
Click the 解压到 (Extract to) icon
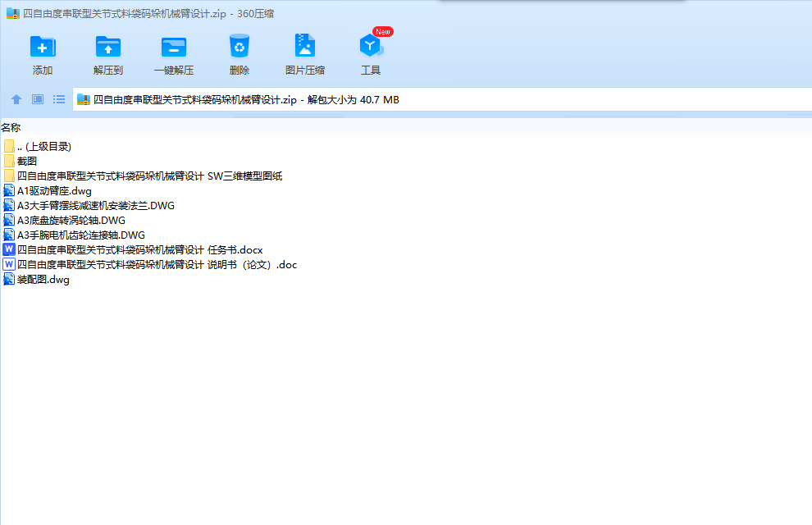coord(107,47)
